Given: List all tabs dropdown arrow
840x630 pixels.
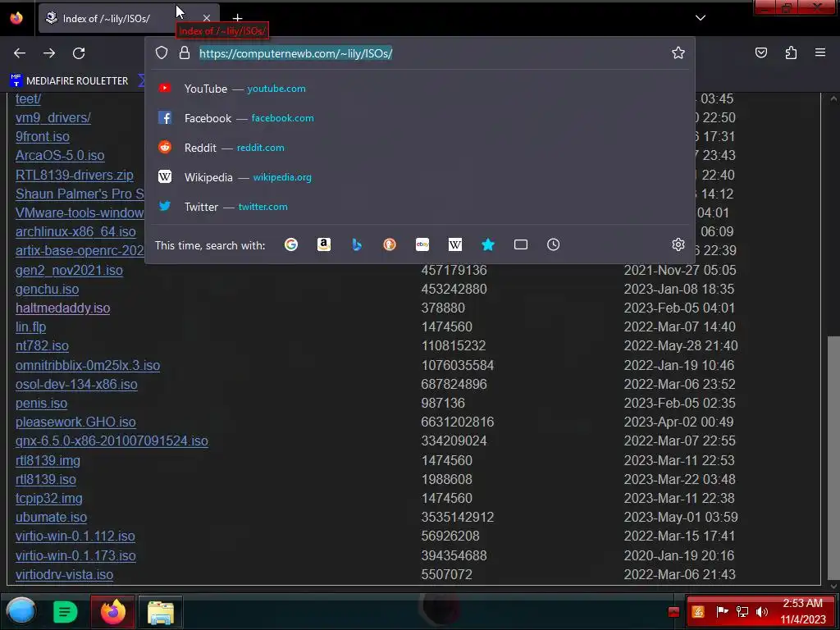Looking at the screenshot, I should (701, 18).
